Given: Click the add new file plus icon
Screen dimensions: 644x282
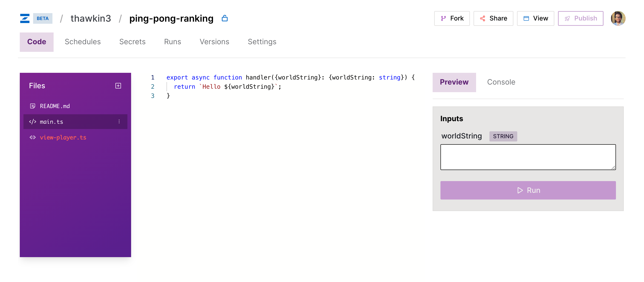Looking at the screenshot, I should tap(118, 86).
